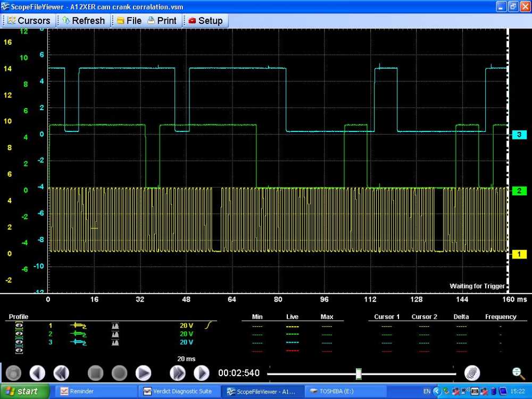Click Refresh in the toolbar
Image resolution: width=532 pixels, height=399 pixels.
[83, 21]
